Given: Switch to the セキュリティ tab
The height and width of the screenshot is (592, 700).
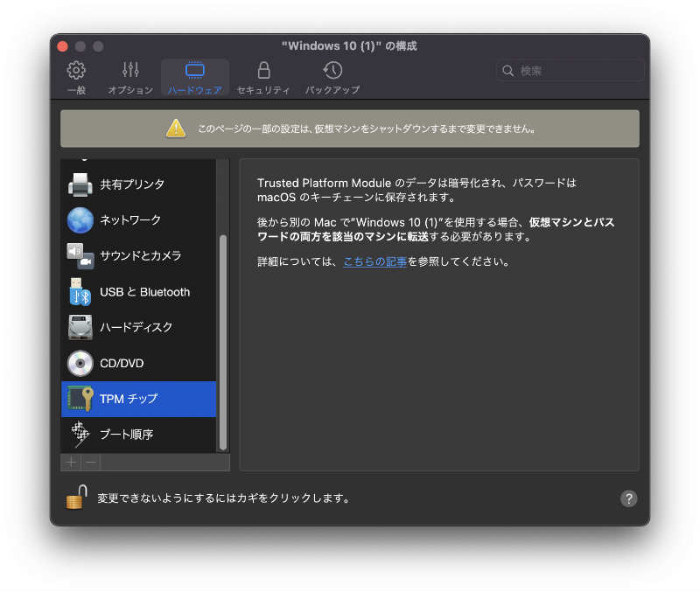Looking at the screenshot, I should coord(263,77).
